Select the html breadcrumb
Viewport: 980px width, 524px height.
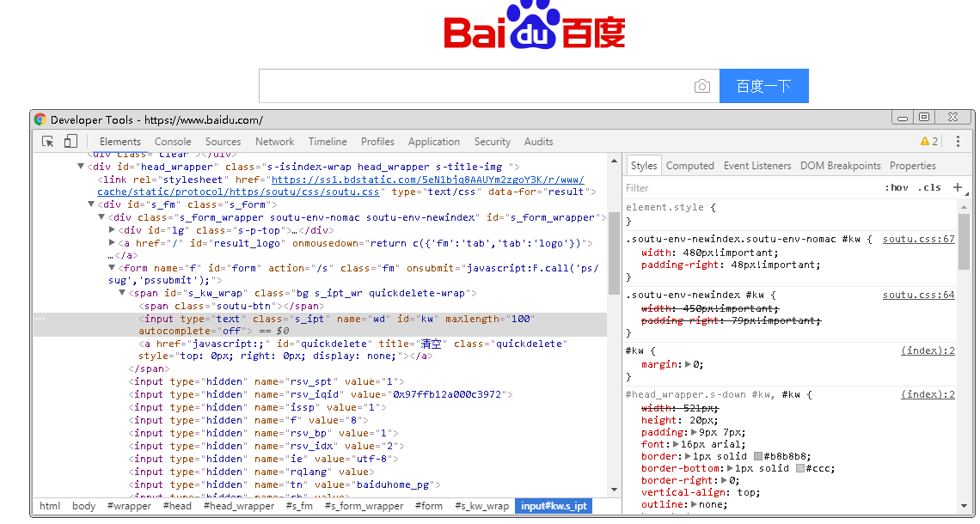coord(50,506)
